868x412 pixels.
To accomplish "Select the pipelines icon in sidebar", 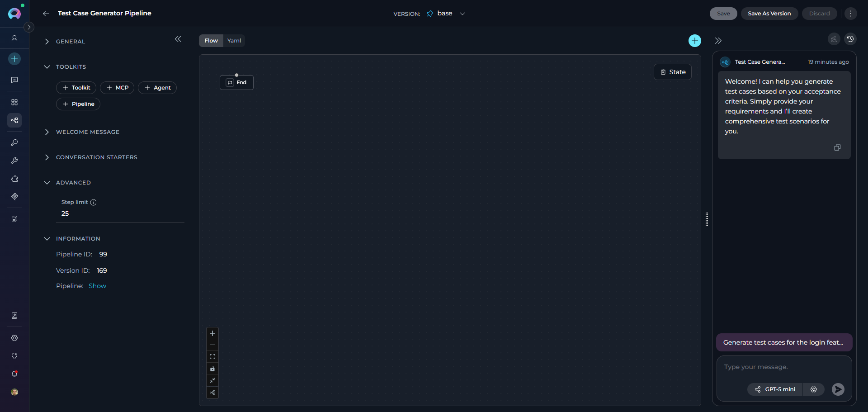I will coord(14,120).
